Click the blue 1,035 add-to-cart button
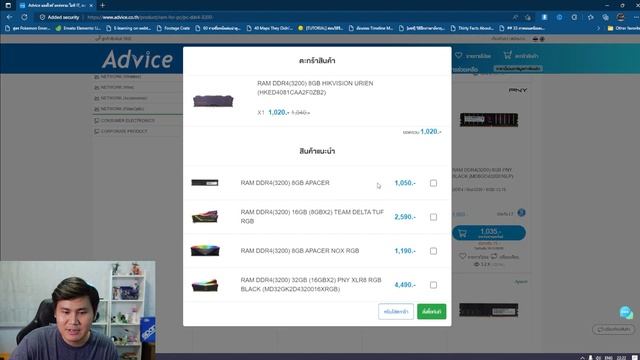The image size is (640, 360). point(489,233)
